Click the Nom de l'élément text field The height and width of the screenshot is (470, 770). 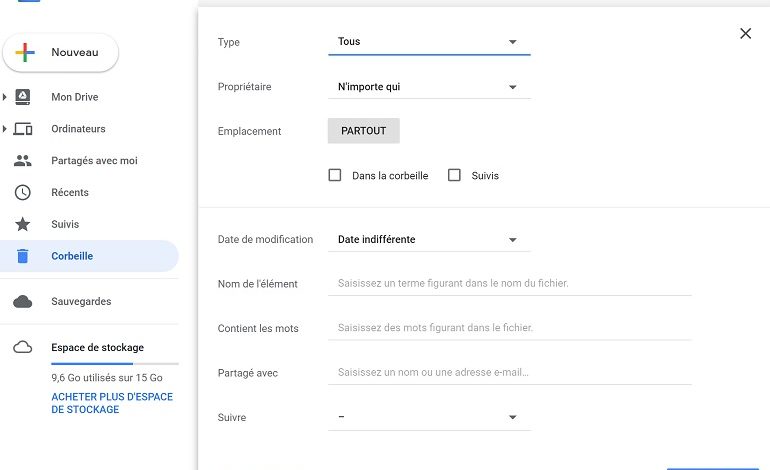pos(509,284)
